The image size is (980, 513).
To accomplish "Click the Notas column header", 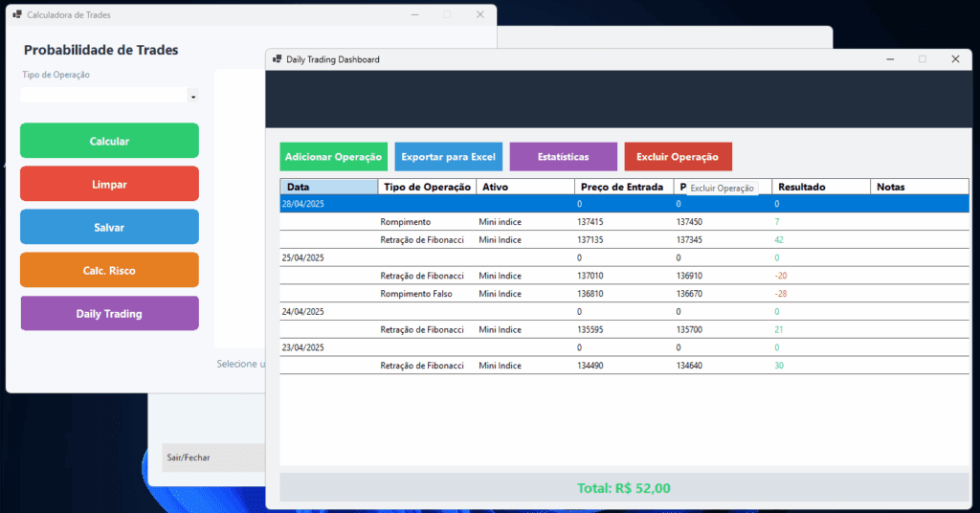I will 920,187.
